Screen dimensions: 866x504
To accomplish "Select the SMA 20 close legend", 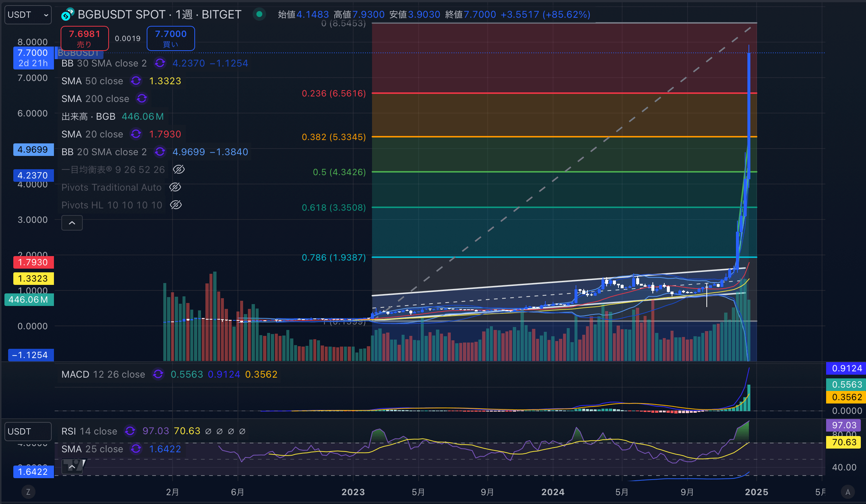I will click(92, 134).
